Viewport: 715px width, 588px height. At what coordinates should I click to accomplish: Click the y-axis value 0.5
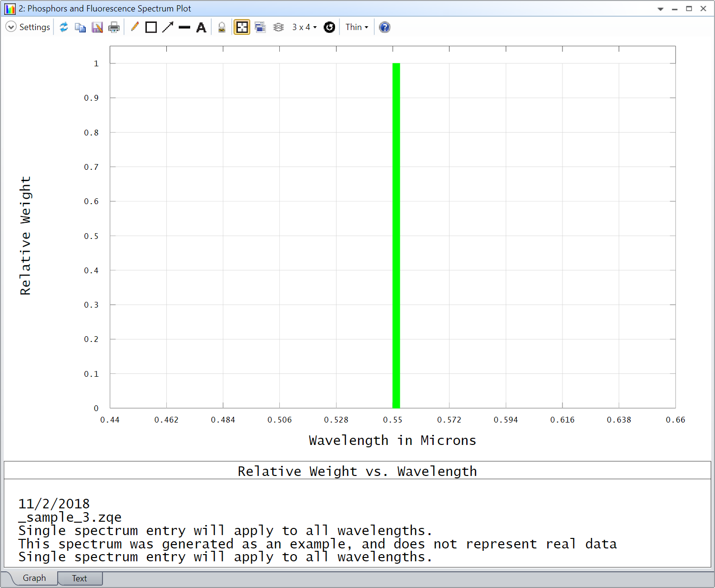[x=91, y=236]
